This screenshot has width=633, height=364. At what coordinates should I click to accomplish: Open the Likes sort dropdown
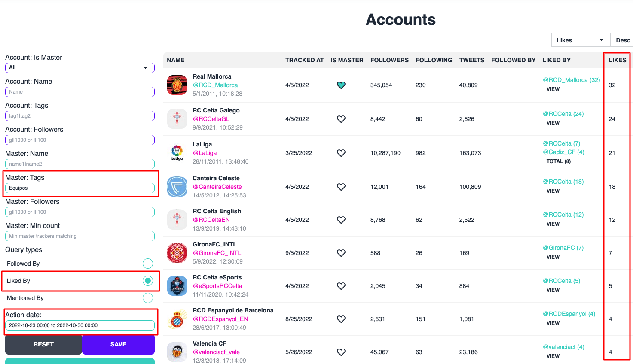pyautogui.click(x=581, y=40)
